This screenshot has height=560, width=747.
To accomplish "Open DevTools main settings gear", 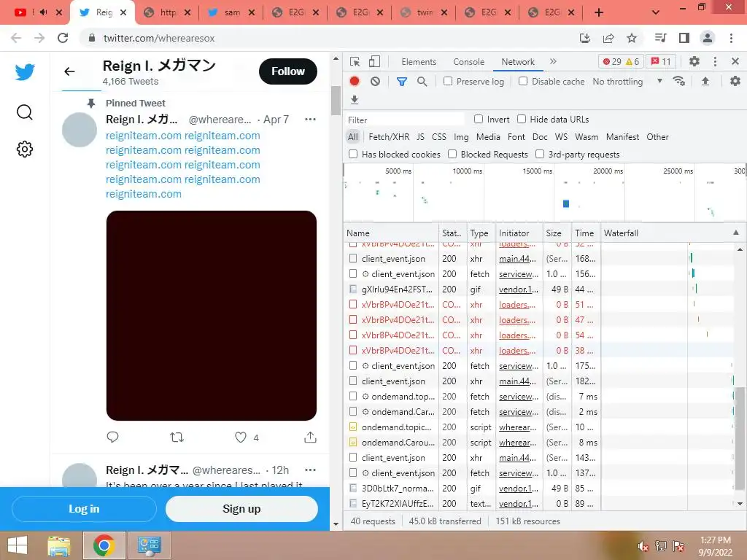I will point(694,61).
